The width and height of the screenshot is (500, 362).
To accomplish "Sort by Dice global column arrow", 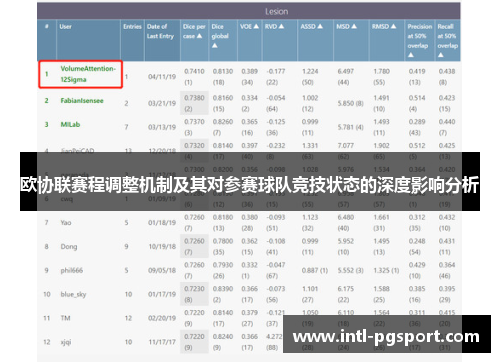I will pyautogui.click(x=215, y=46).
